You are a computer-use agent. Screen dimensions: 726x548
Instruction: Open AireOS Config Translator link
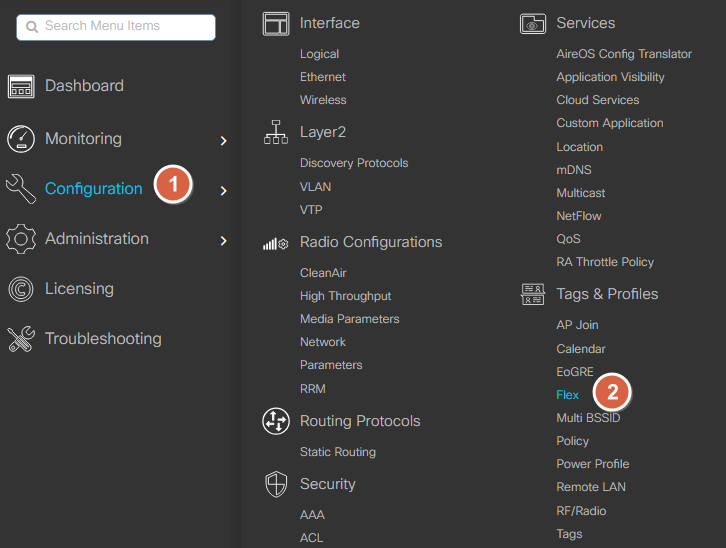pos(624,54)
